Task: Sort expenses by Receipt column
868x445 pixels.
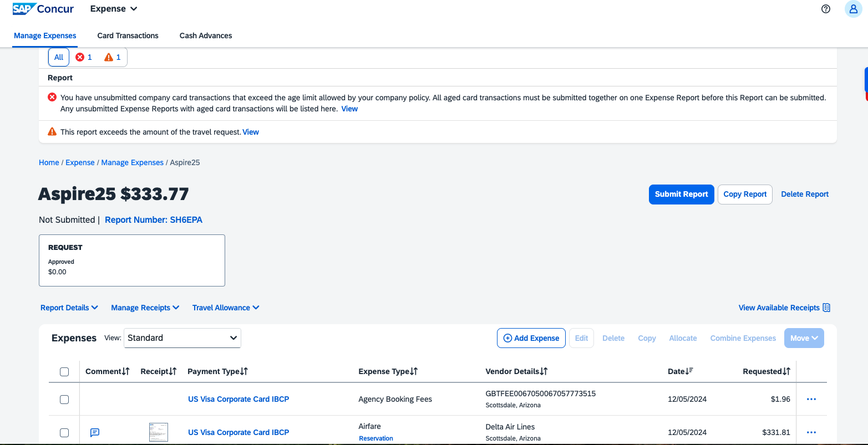Action: tap(159, 371)
